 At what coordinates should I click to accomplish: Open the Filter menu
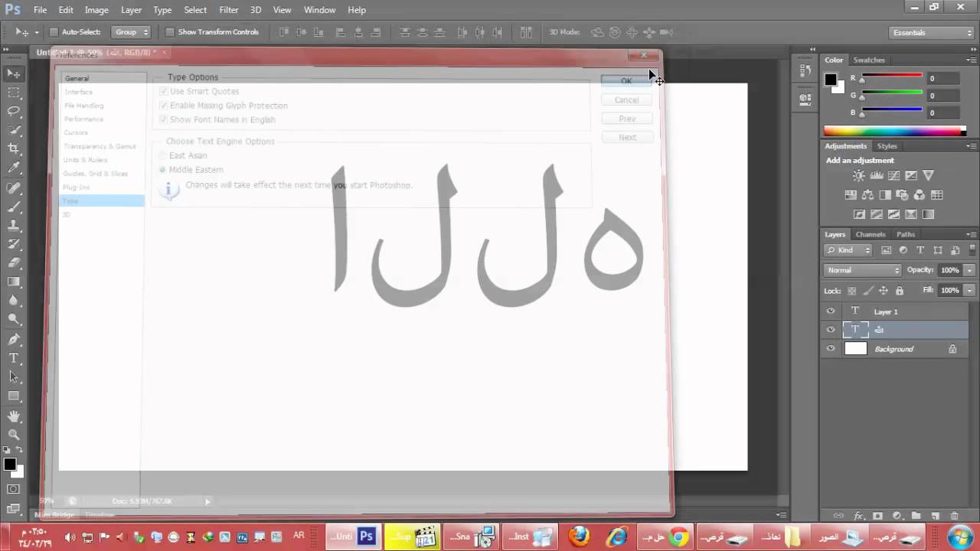[x=228, y=10]
